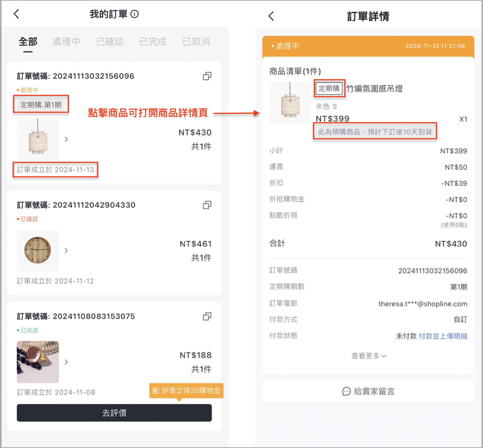
Task: Switch to the 處理中 tab
Action: pos(66,42)
